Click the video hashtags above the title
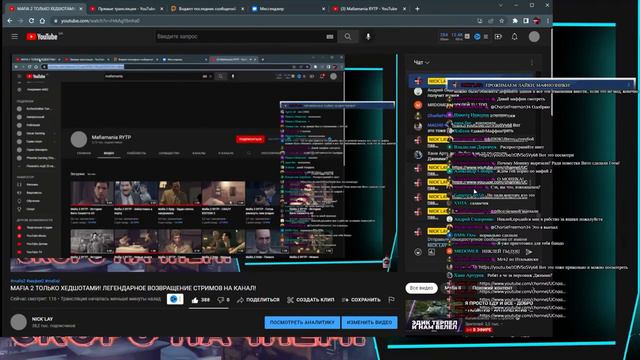640x360 pixels. coord(35,281)
